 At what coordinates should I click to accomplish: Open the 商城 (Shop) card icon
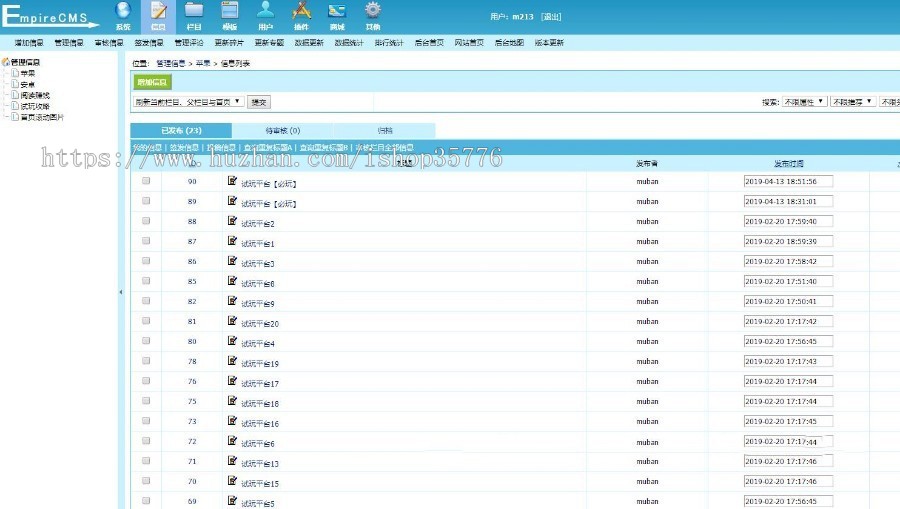[337, 10]
